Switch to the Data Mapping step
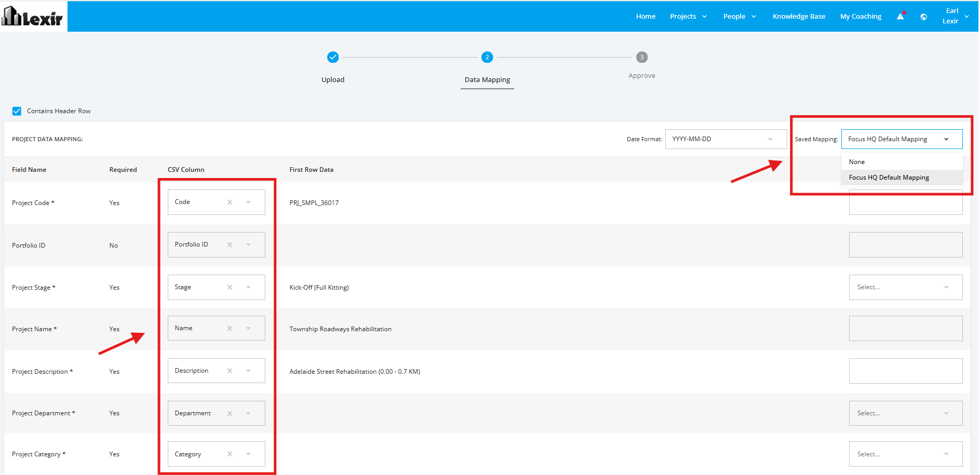This screenshot has width=980, height=475. point(487,79)
